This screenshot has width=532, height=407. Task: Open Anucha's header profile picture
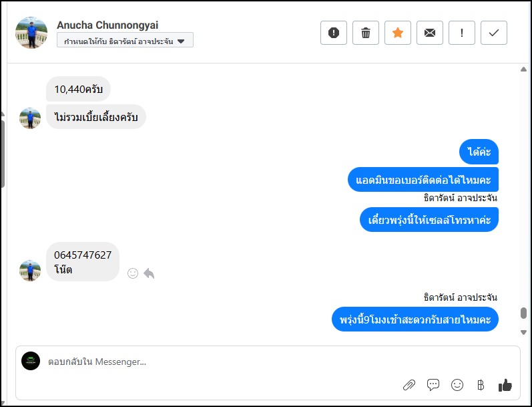[x=31, y=33]
